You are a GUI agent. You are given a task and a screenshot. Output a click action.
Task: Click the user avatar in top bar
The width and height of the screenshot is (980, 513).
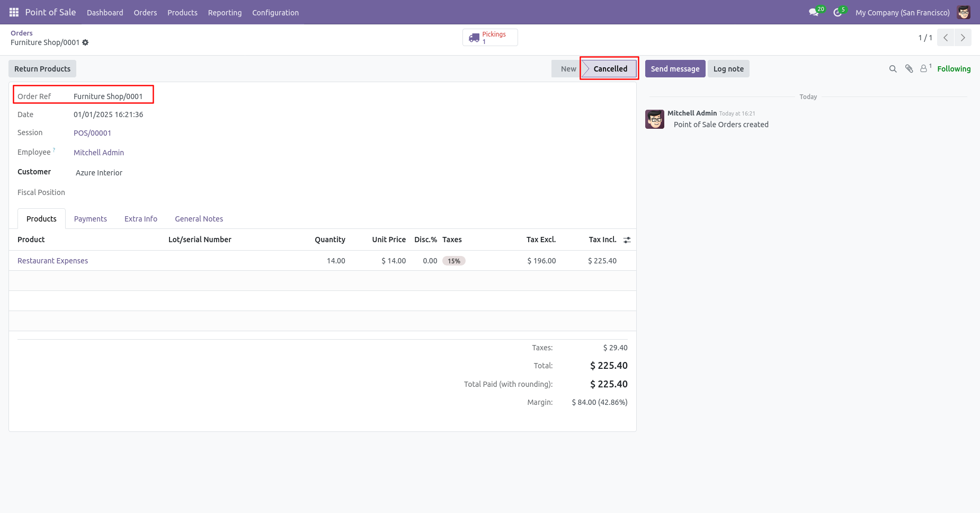[964, 12]
